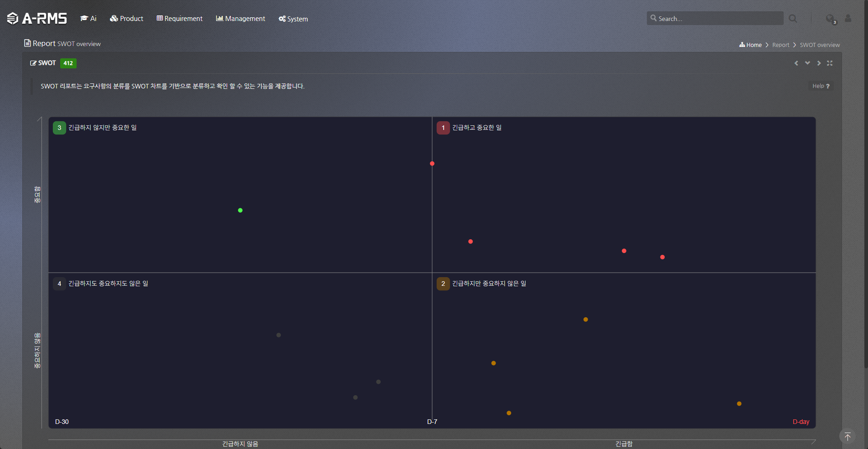868x449 pixels.
Task: Go to Home via breadcrumb
Action: click(750, 45)
